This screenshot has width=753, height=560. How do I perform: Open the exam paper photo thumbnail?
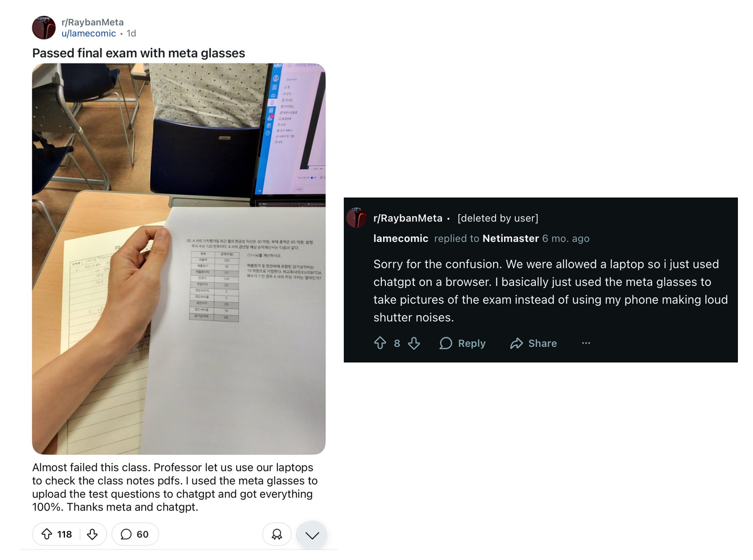179,259
